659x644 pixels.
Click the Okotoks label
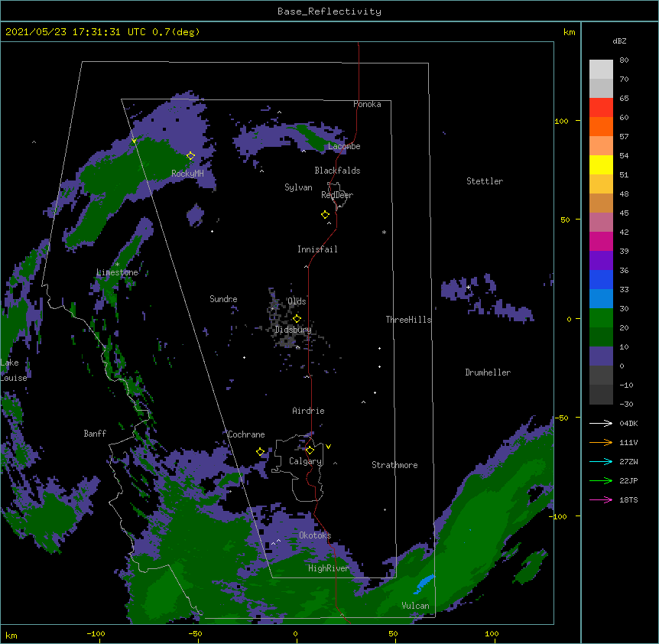315,535
